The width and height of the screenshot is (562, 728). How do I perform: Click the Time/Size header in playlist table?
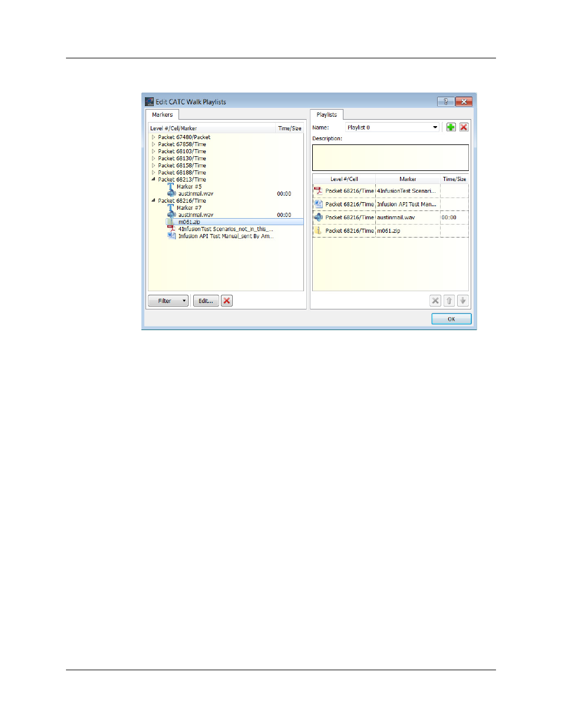(454, 179)
